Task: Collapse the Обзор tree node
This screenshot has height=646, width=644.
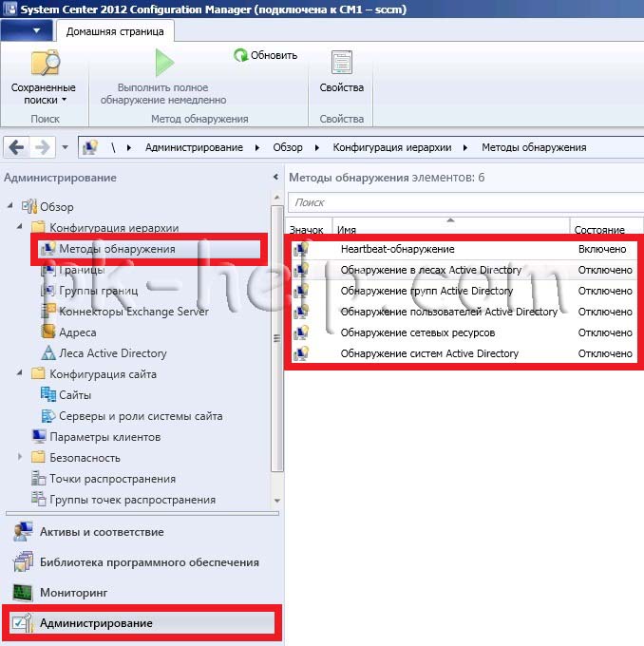Action: click(x=10, y=205)
